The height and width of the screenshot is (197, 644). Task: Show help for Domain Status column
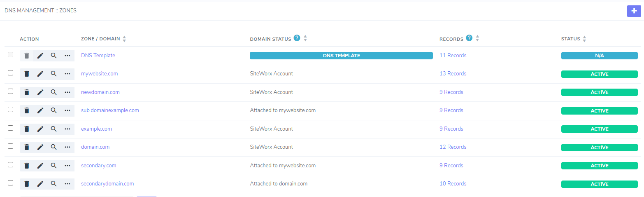[297, 38]
